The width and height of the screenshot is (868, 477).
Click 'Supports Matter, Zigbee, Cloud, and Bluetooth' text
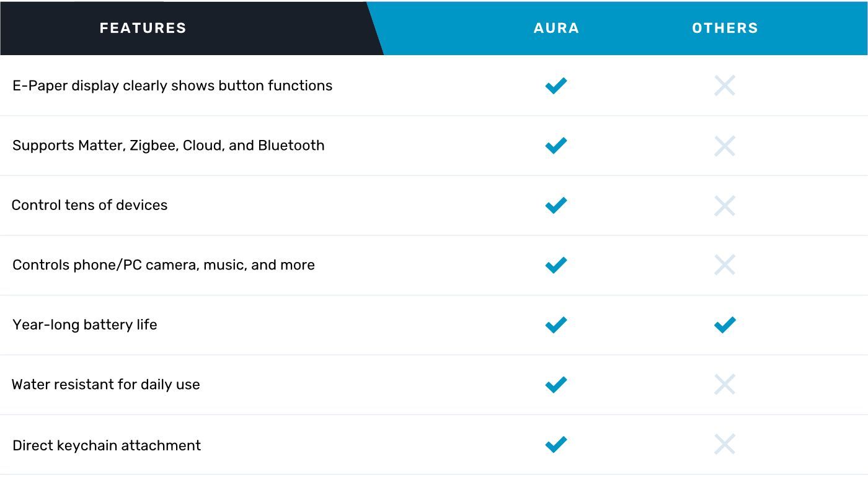coord(169,146)
